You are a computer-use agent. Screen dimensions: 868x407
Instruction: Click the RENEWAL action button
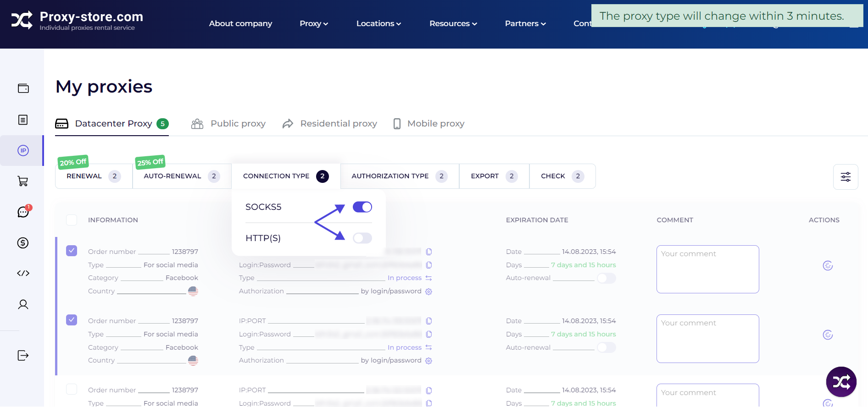point(94,176)
